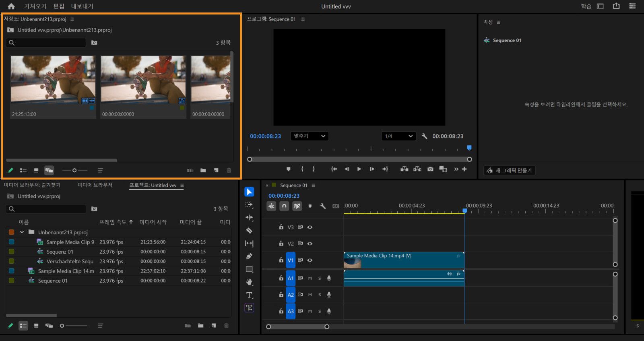Select the Sample Media Clip 14.mp4 timeline clip
Image resolution: width=644 pixels, height=341 pixels.
[x=402, y=260]
